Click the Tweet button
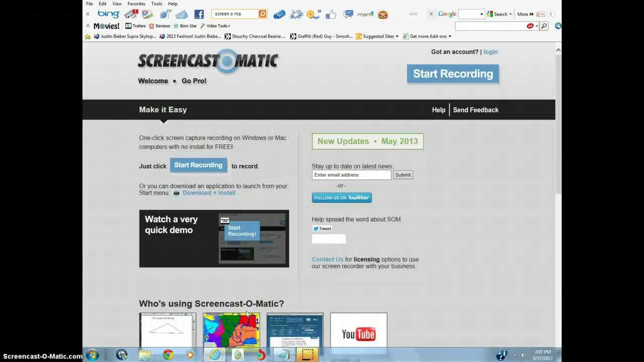The height and width of the screenshot is (362, 644). click(x=322, y=229)
